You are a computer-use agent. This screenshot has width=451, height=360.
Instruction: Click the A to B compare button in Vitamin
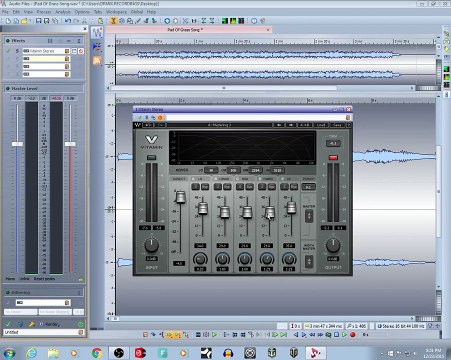305,125
